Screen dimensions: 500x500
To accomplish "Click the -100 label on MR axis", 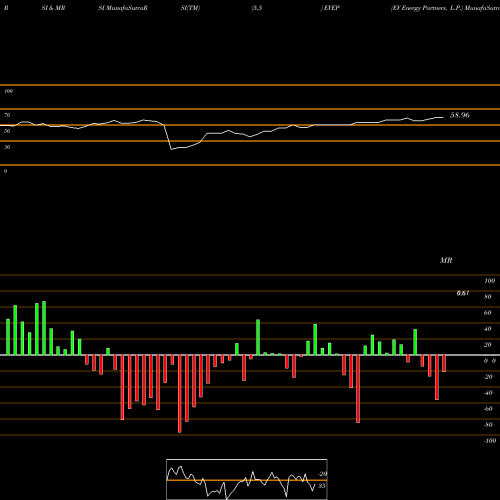I will point(490,441).
